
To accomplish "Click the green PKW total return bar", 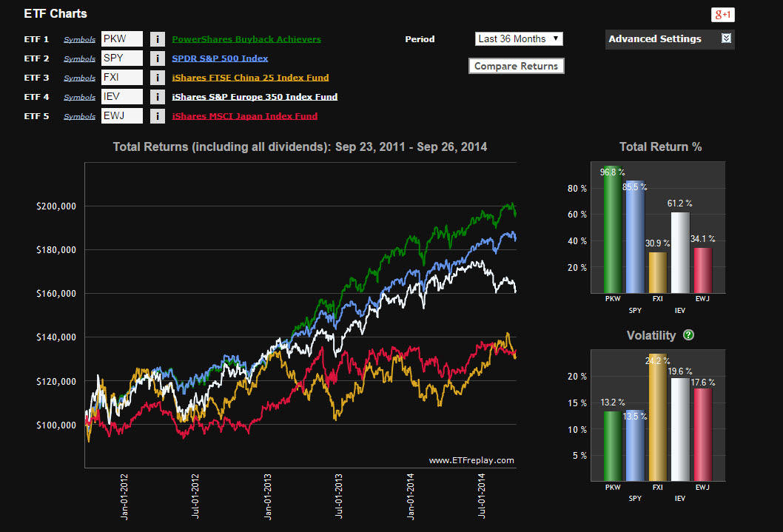I will (612, 229).
